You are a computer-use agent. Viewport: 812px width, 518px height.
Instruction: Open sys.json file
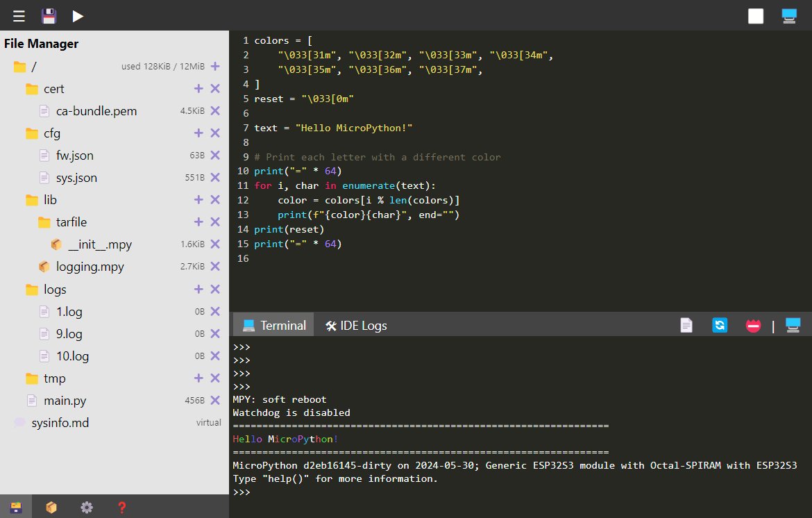[x=76, y=178]
